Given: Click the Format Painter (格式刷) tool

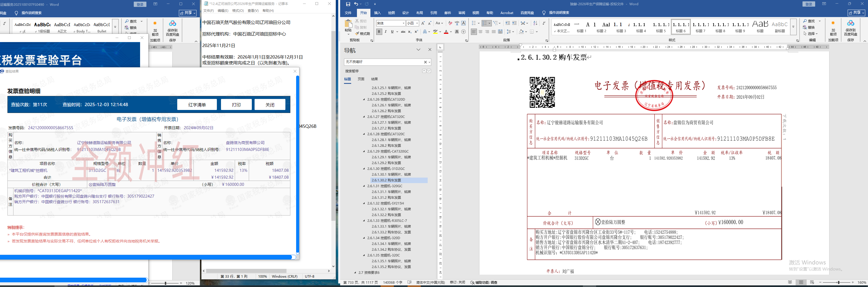Looking at the screenshot, I should pyautogui.click(x=362, y=34).
